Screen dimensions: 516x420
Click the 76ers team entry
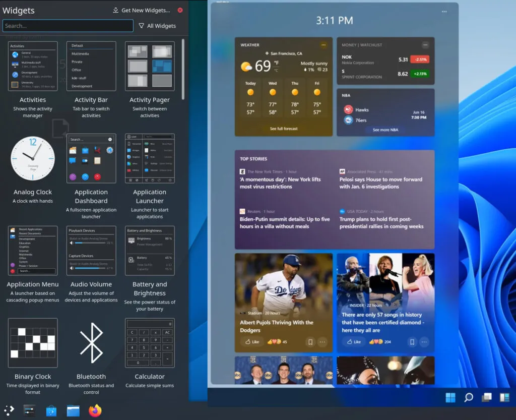(x=355, y=120)
